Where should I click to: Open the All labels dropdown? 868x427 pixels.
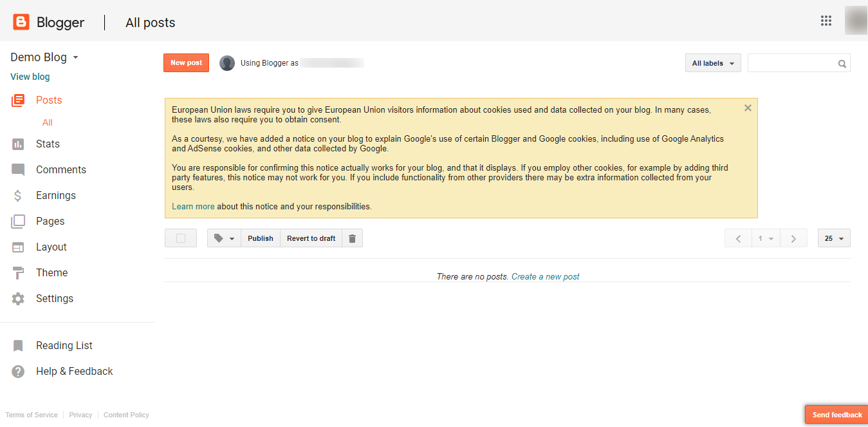coord(713,63)
